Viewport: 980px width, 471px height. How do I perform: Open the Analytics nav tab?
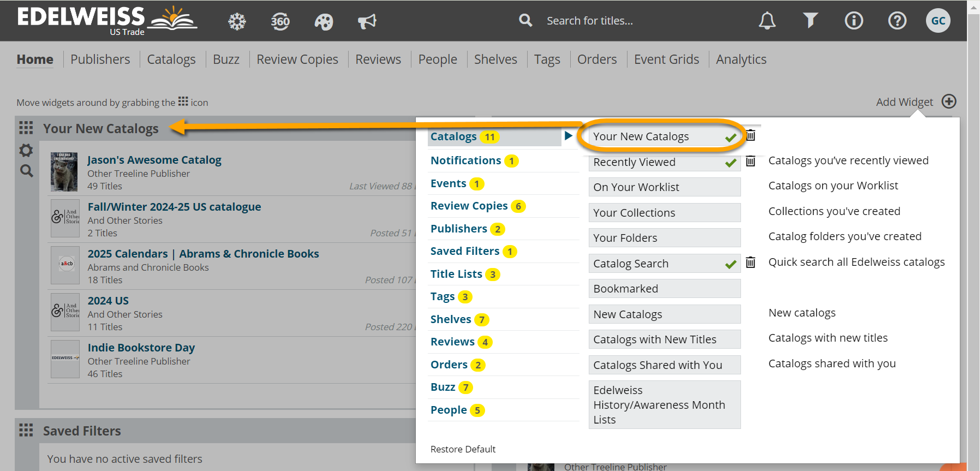pyautogui.click(x=741, y=59)
